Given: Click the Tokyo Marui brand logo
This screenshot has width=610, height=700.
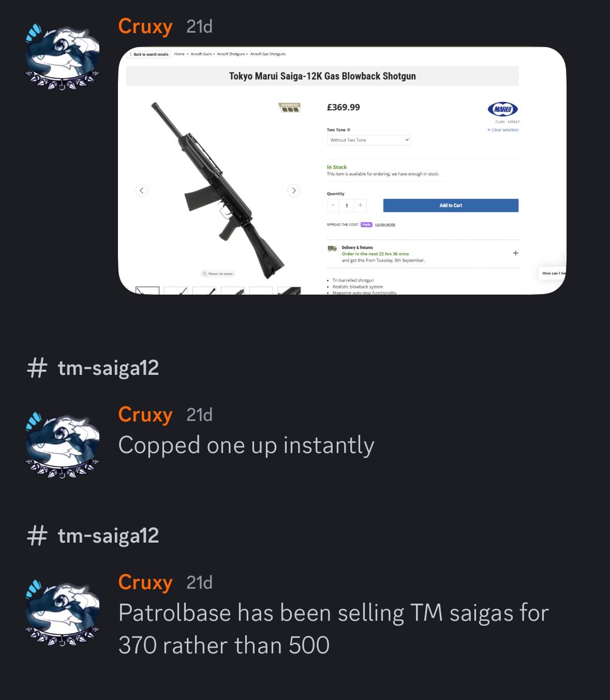Looking at the screenshot, I should (x=502, y=109).
